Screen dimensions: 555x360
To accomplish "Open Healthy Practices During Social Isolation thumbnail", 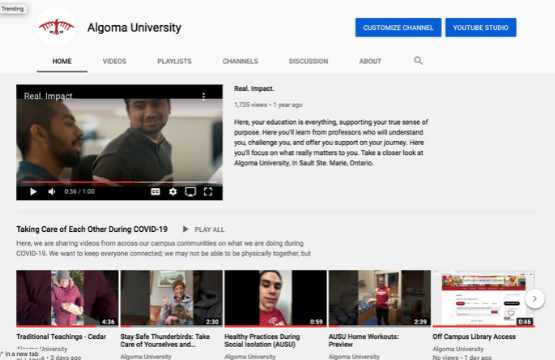I will 275,298.
